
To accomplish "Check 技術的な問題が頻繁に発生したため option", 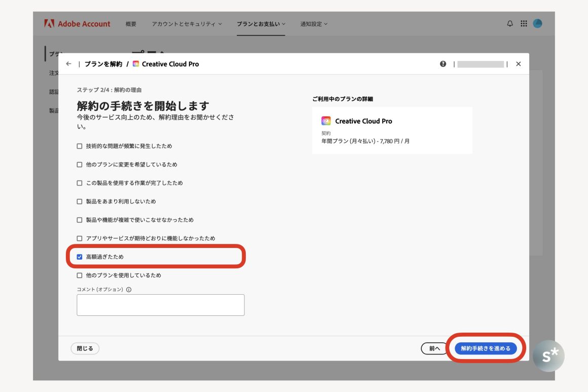I will (80, 146).
